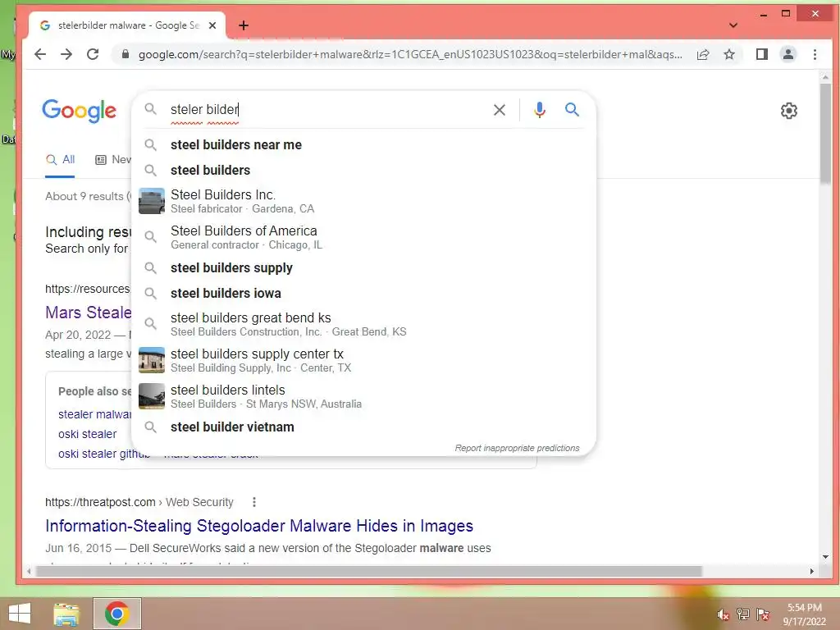Image resolution: width=840 pixels, height=630 pixels.
Task: Select the steel builders suggestion
Action: coord(363,171)
